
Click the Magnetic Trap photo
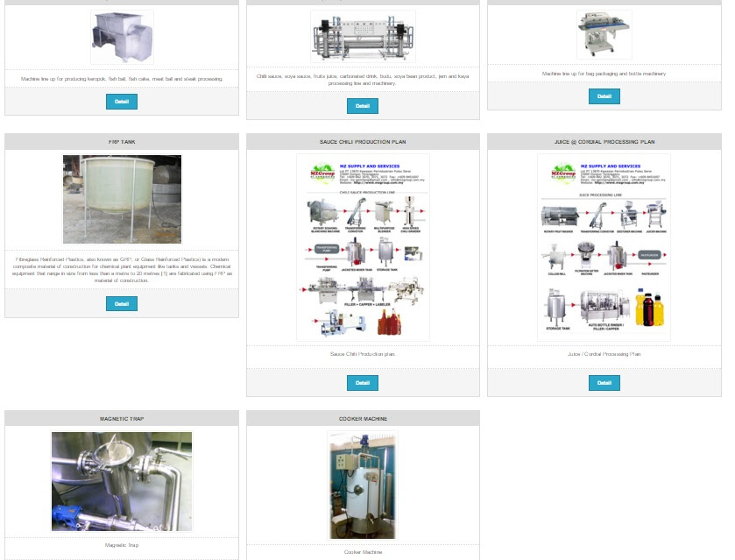coord(122,481)
